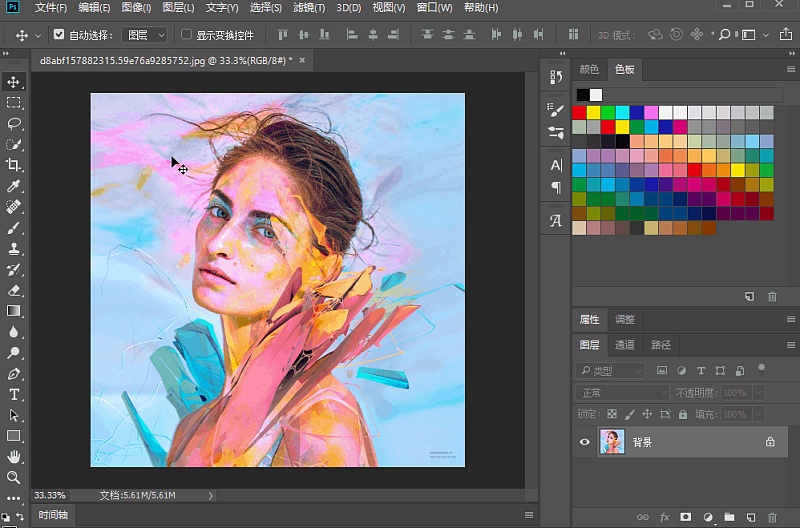Enable the 显示变换控件 checkbox
The height and width of the screenshot is (528, 800).
tap(186, 35)
